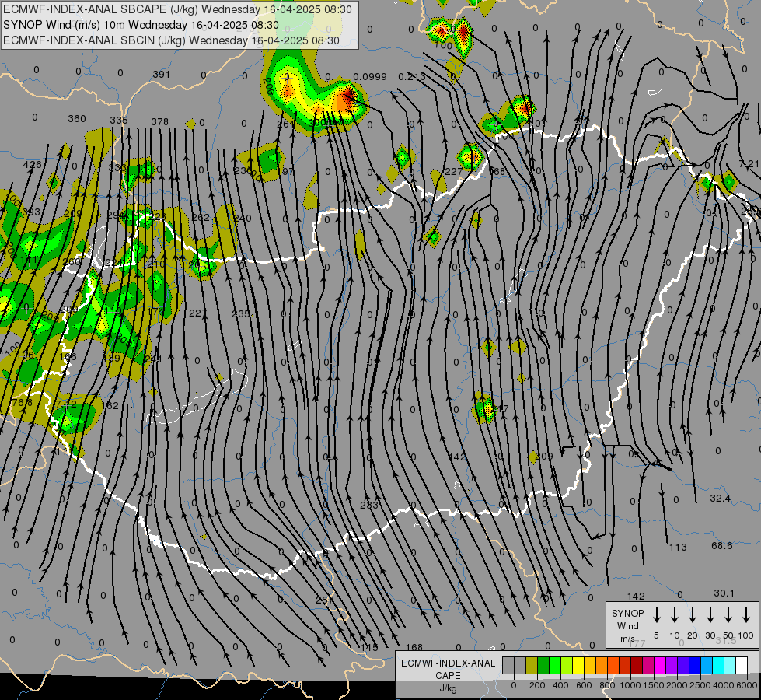Viewport: 761px width, 700px height.
Task: Pick the pure yellow CAPE scale swatch
Action: click(x=578, y=665)
